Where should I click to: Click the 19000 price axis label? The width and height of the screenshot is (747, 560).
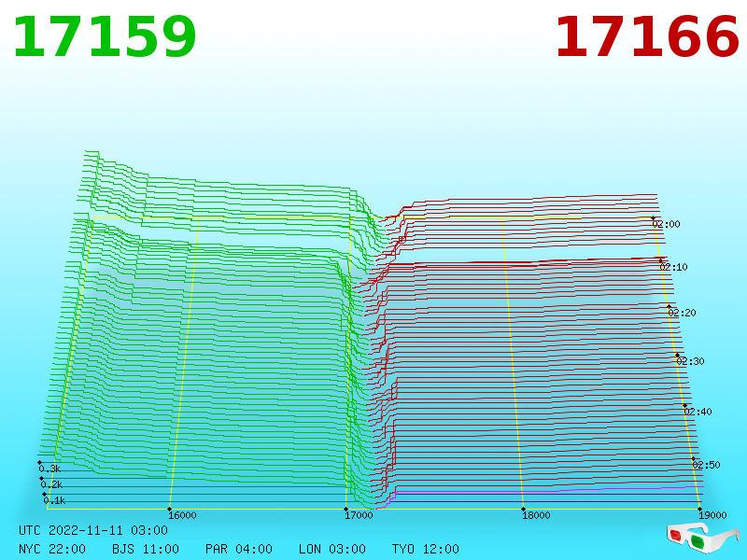coord(712,515)
